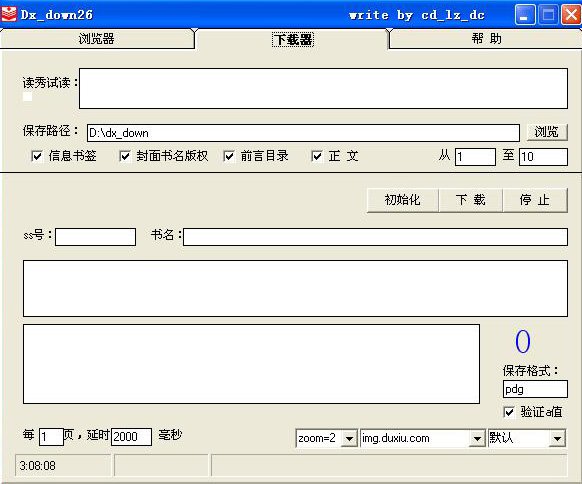This screenshot has width=582, height=484.
Task: Click the 每 pages count field
Action: tap(51, 436)
